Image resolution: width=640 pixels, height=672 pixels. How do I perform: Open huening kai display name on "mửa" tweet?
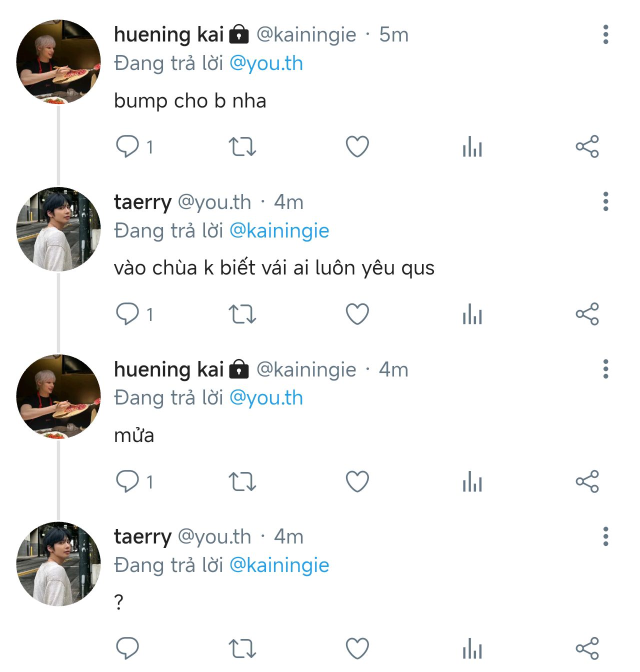[x=168, y=369]
